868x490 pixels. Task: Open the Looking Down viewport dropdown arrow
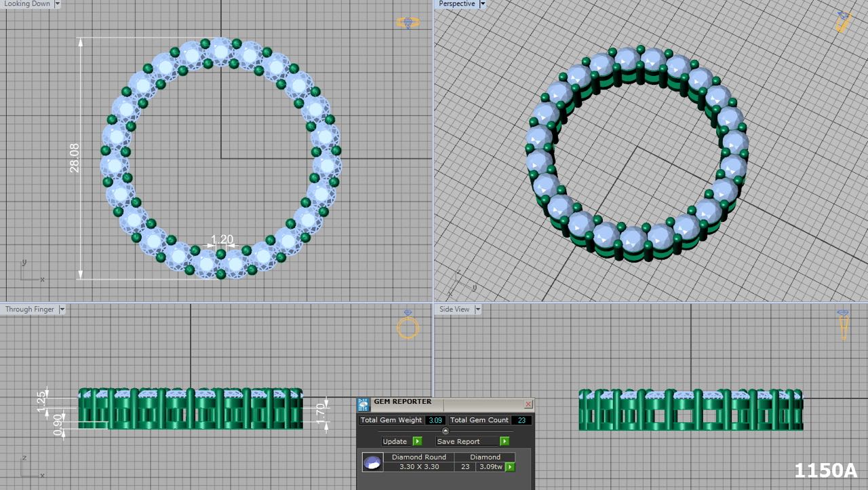tap(57, 4)
